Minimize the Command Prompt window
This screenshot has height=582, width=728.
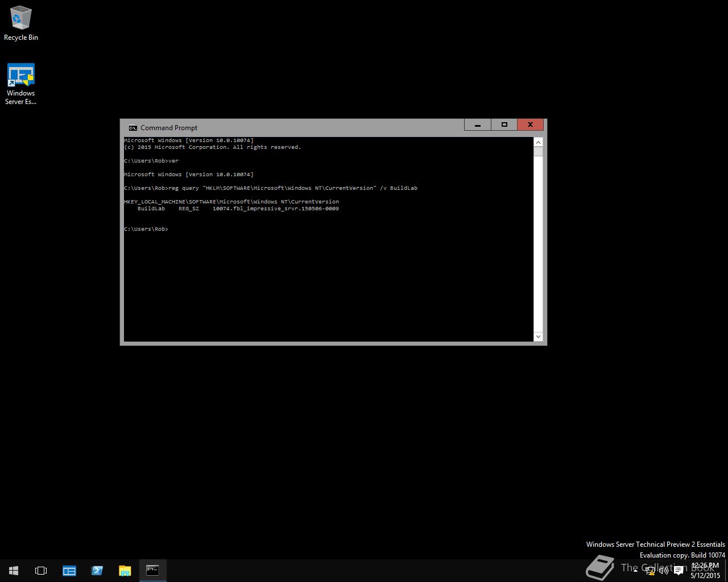[x=478, y=124]
